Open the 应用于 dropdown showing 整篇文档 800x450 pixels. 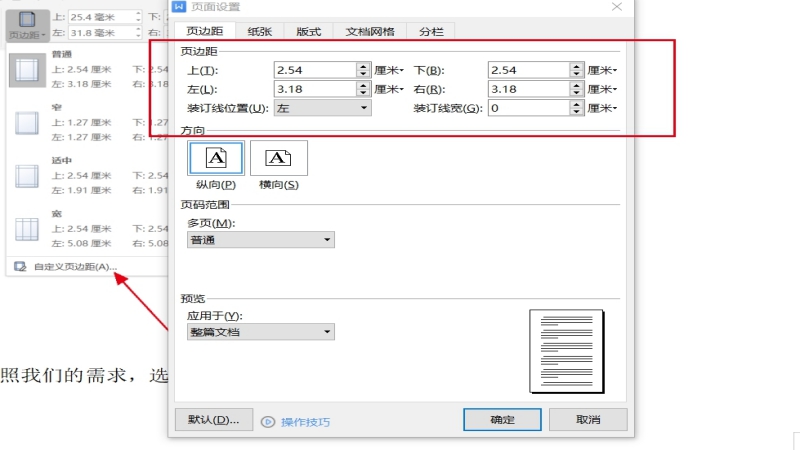point(261,332)
